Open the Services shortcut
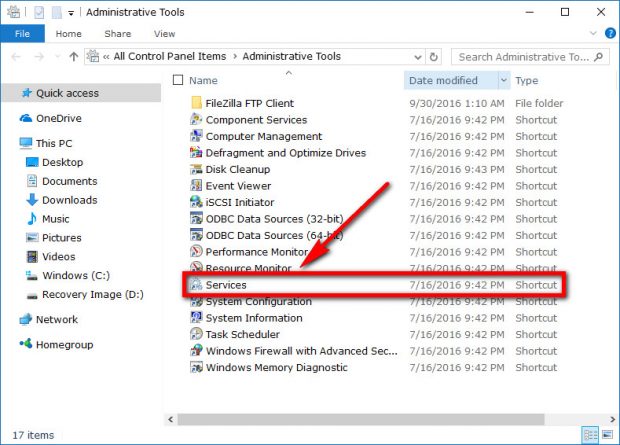The width and height of the screenshot is (620, 445). [x=226, y=286]
